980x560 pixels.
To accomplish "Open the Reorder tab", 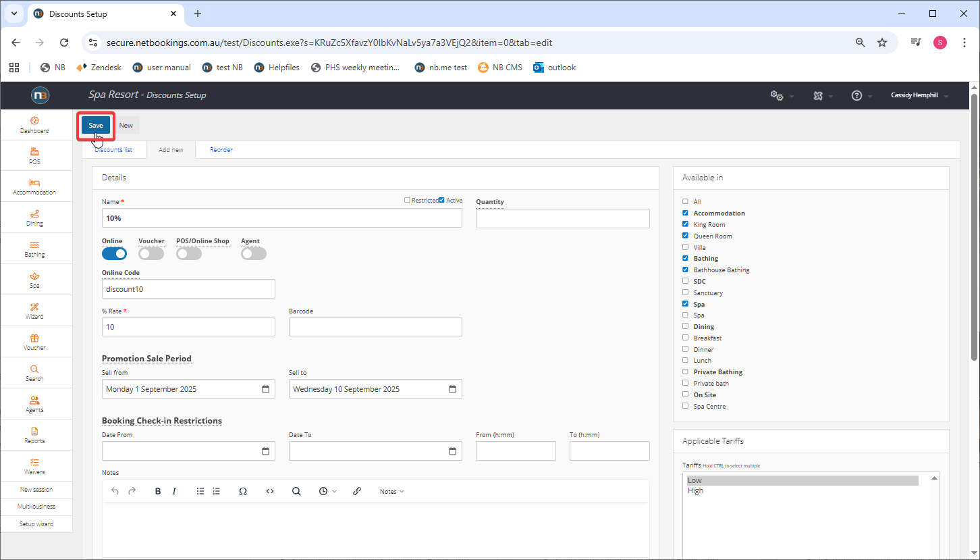I will [221, 150].
